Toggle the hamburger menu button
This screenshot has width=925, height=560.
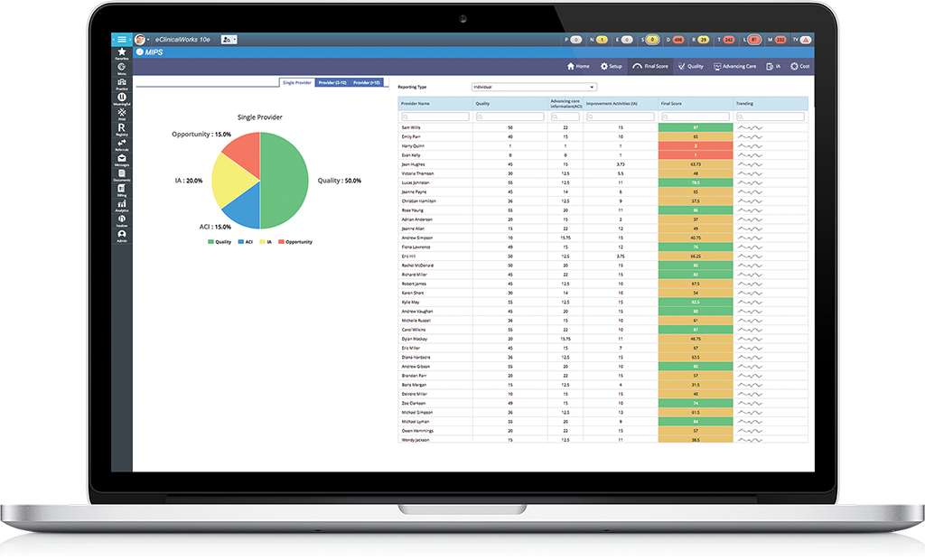[x=122, y=40]
